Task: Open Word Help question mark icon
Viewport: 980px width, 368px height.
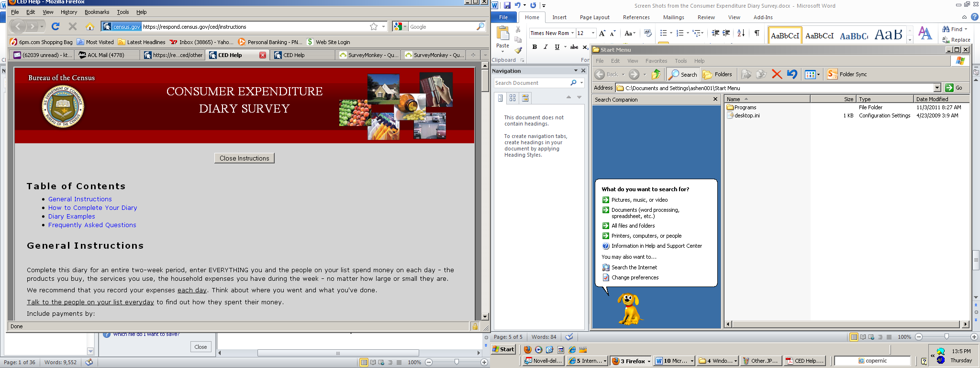Action: (974, 17)
